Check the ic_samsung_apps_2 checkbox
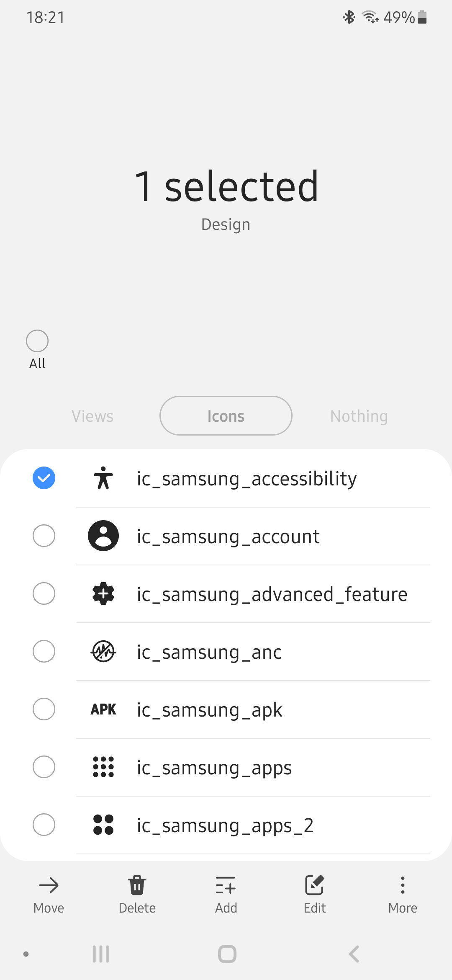This screenshot has width=452, height=980. click(x=44, y=825)
